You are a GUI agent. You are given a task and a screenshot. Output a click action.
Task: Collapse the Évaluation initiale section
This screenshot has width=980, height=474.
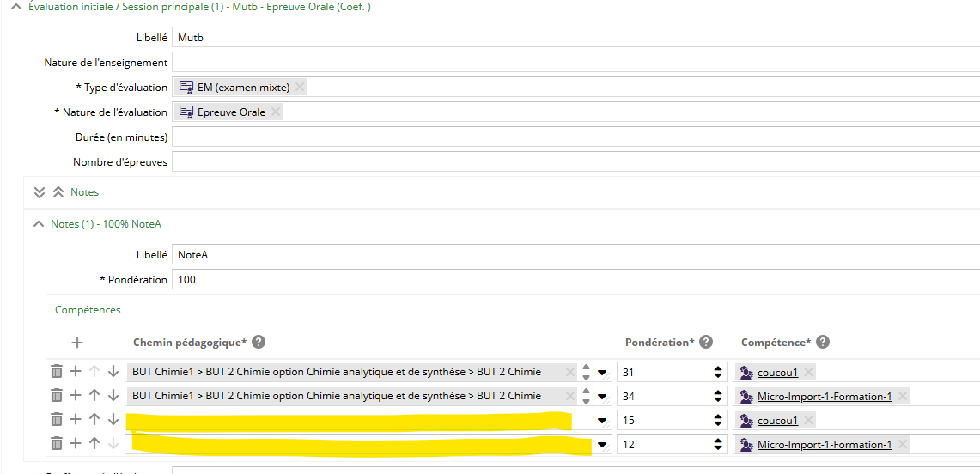(x=16, y=7)
